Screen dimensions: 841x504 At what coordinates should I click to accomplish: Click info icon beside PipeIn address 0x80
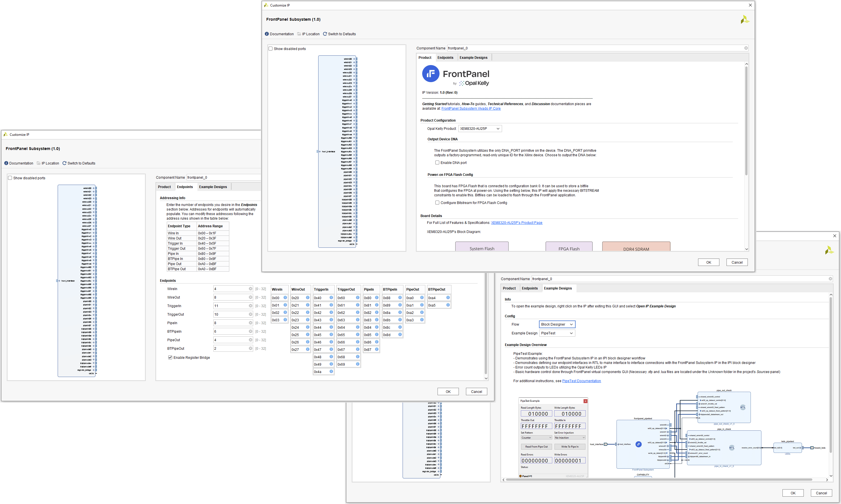(x=377, y=297)
